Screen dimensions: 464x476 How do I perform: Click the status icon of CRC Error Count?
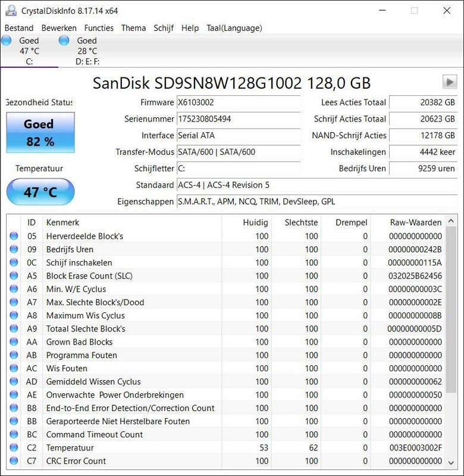[x=14, y=461]
